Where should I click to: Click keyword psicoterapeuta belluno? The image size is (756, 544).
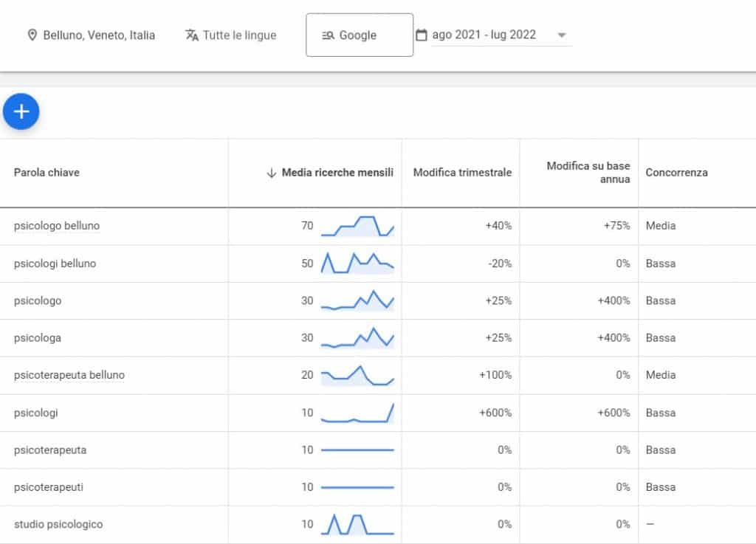[69, 375]
